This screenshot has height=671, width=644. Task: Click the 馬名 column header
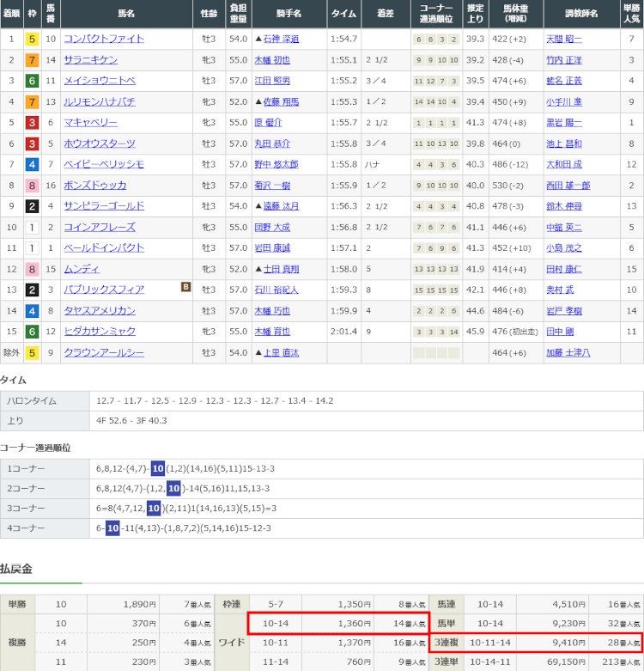[x=127, y=15]
